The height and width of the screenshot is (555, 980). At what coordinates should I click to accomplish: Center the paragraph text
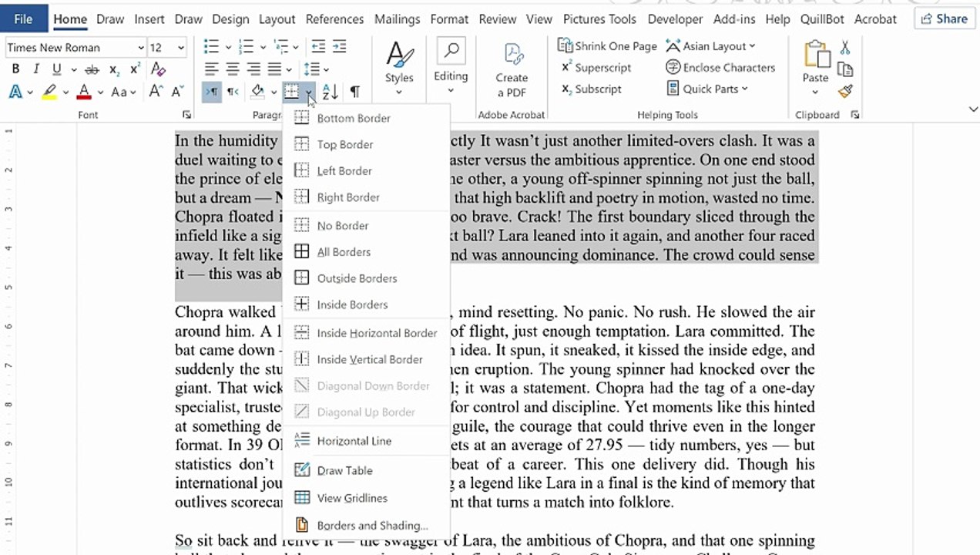coord(232,69)
